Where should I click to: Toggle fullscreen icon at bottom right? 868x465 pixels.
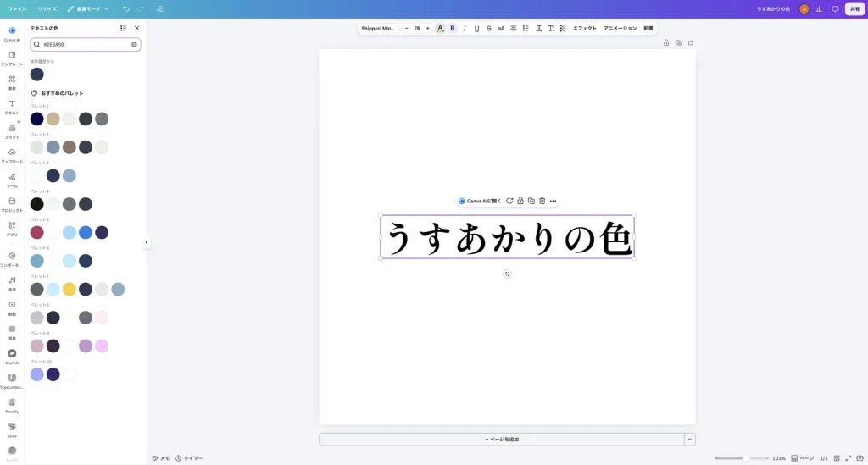coord(848,458)
